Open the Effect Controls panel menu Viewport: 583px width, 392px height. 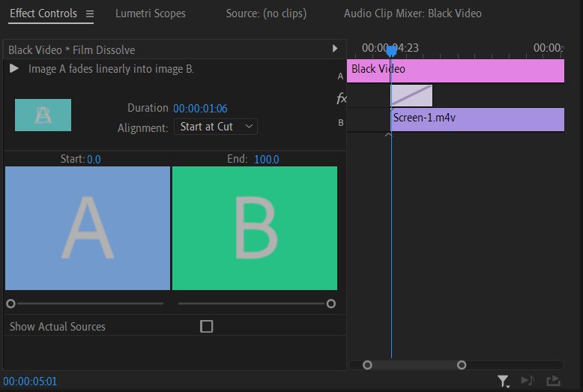(x=90, y=13)
